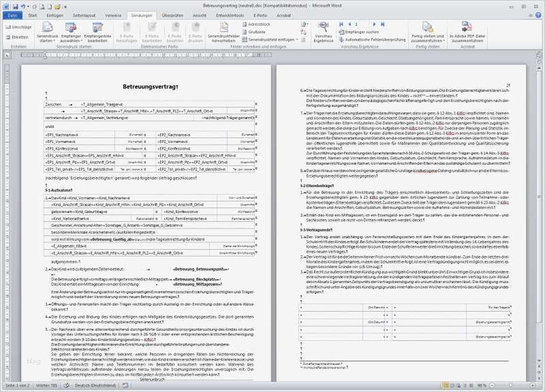Screen dimensions: 545x392
Task: Click the Grußzeile button
Action: (253, 32)
